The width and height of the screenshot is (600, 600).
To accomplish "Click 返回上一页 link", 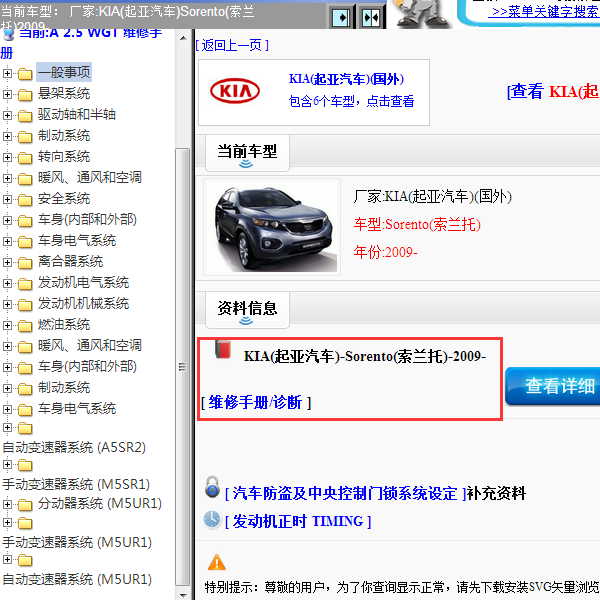I will point(232,46).
